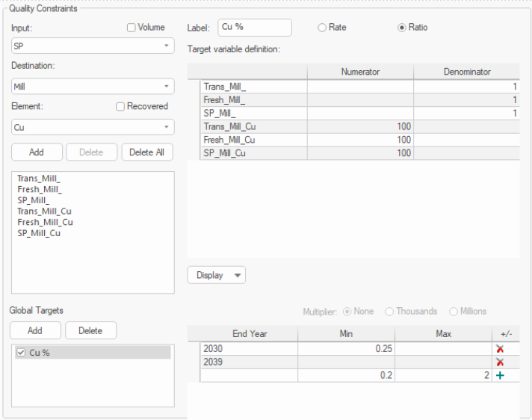This screenshot has height=420, width=532.
Task: Open the Display dropdown button
Action: coord(216,275)
